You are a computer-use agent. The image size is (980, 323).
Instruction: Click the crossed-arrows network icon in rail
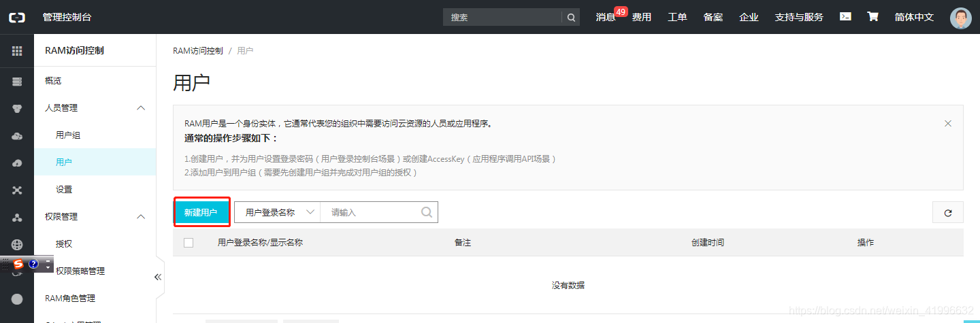coord(17,190)
